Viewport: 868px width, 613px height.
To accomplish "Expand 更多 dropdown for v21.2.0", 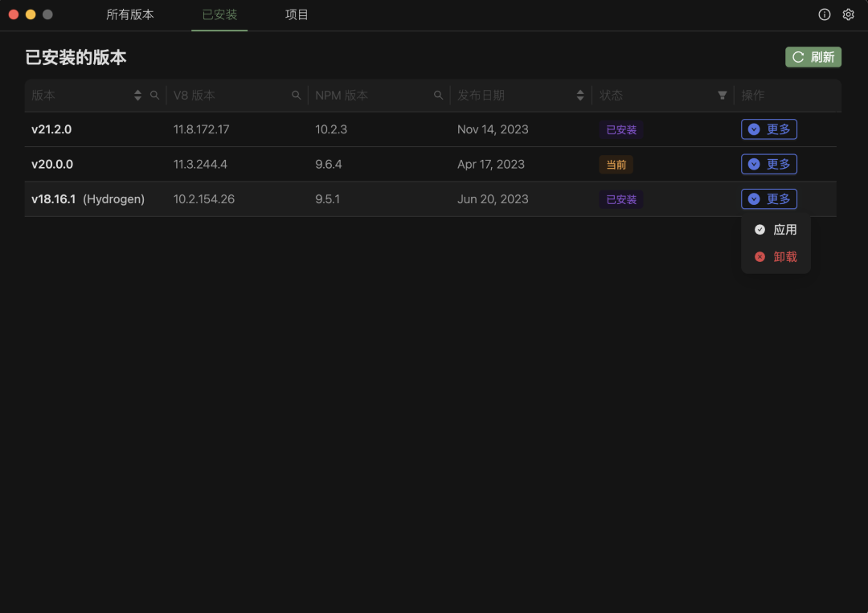I will pos(768,129).
